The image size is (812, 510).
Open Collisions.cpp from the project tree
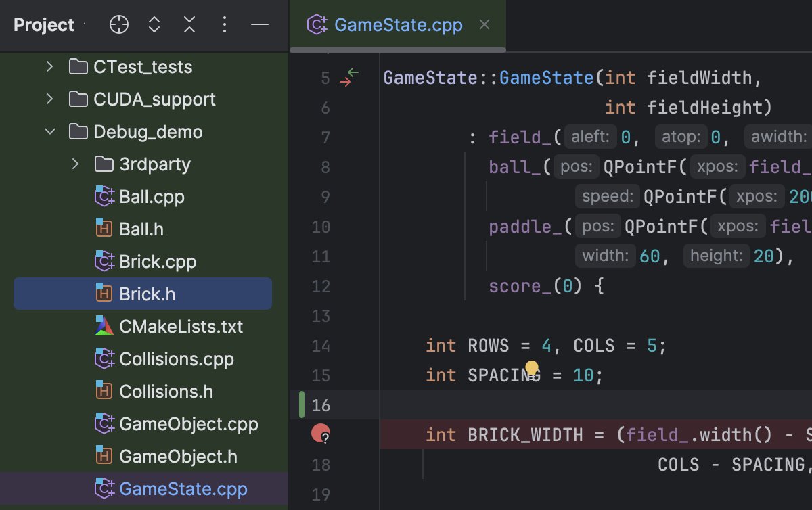[x=176, y=359]
